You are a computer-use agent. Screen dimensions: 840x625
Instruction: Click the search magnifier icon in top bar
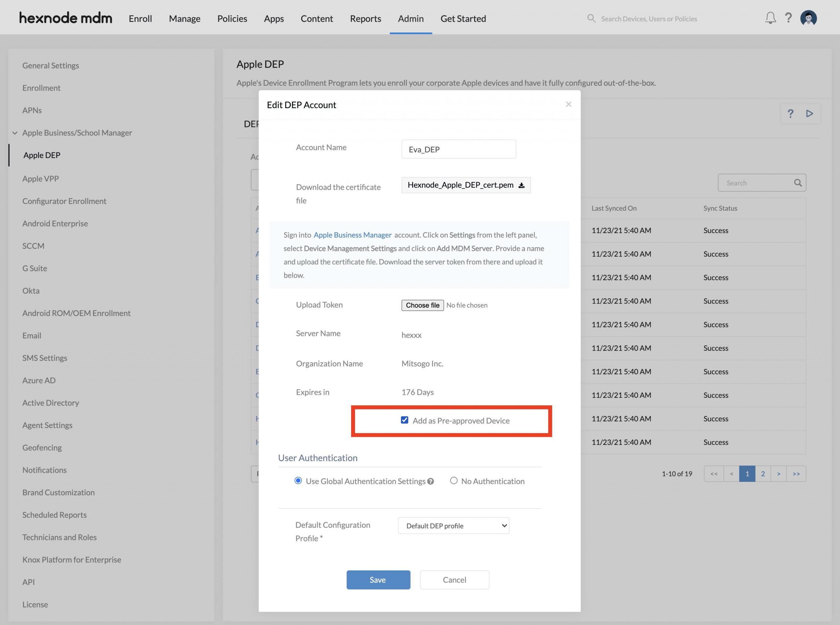(x=591, y=18)
